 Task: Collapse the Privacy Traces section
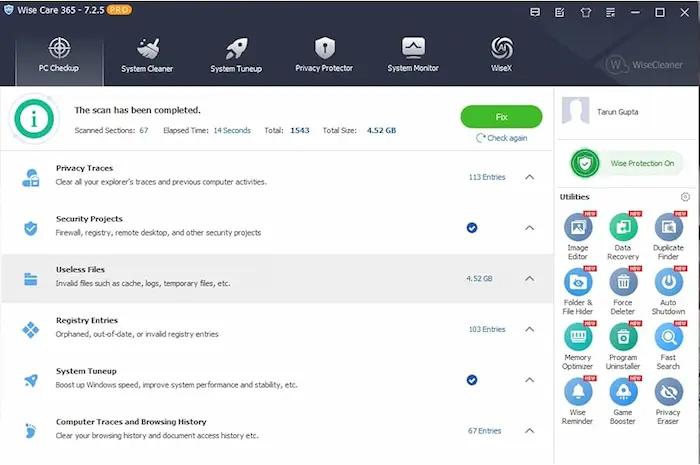[x=529, y=177]
